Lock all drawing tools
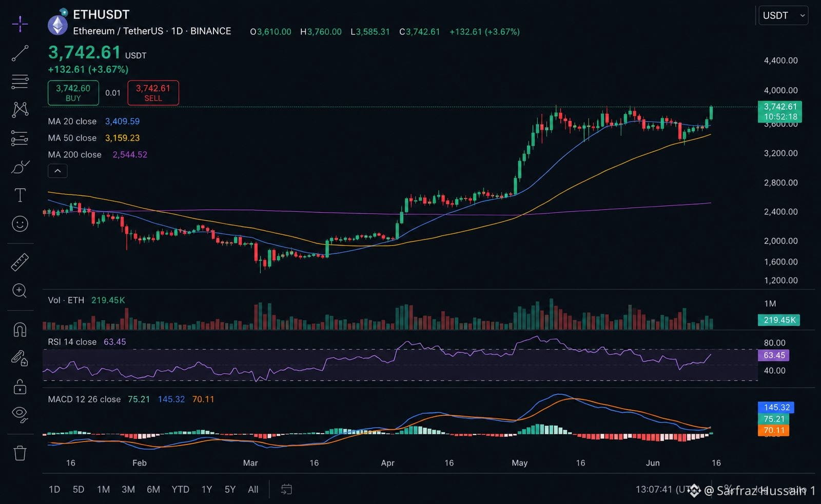821x504 pixels. [x=20, y=386]
